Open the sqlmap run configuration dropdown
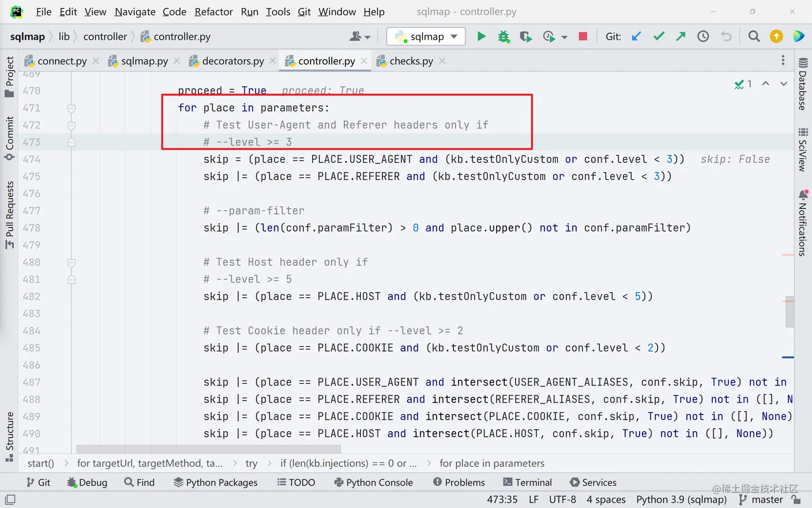Viewport: 812px width, 508px height. (426, 37)
